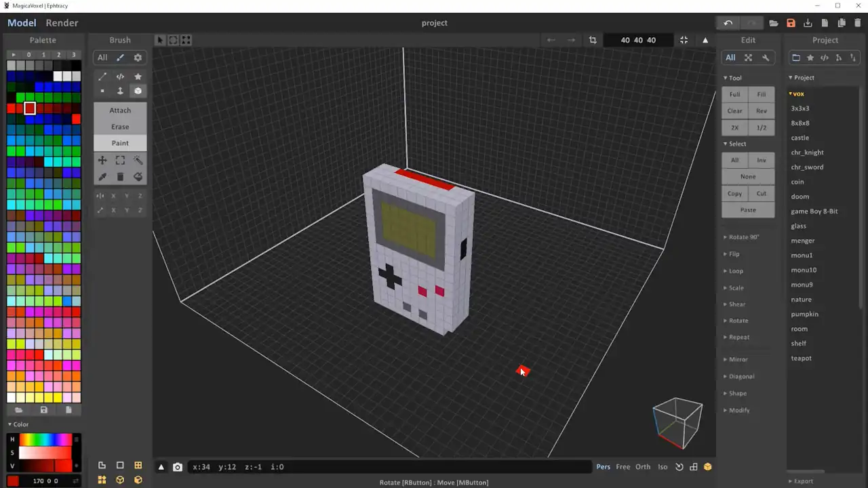Select palette page 0 tab
This screenshot has width=868, height=488.
tap(28, 55)
